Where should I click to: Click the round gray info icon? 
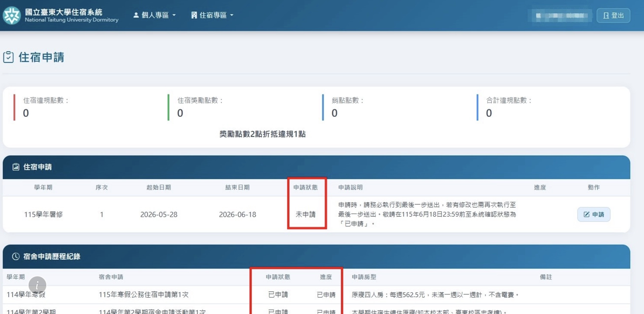(37, 285)
